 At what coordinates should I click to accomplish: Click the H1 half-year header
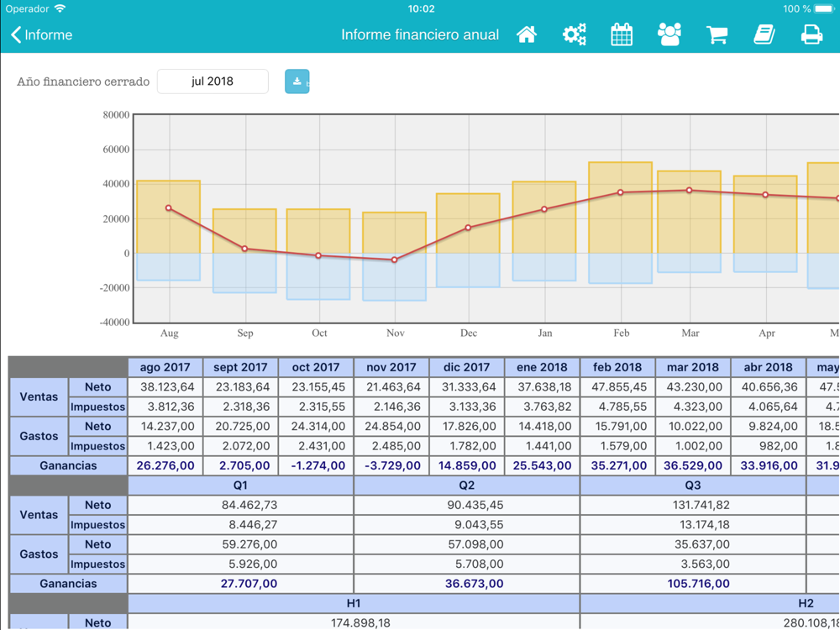[354, 603]
